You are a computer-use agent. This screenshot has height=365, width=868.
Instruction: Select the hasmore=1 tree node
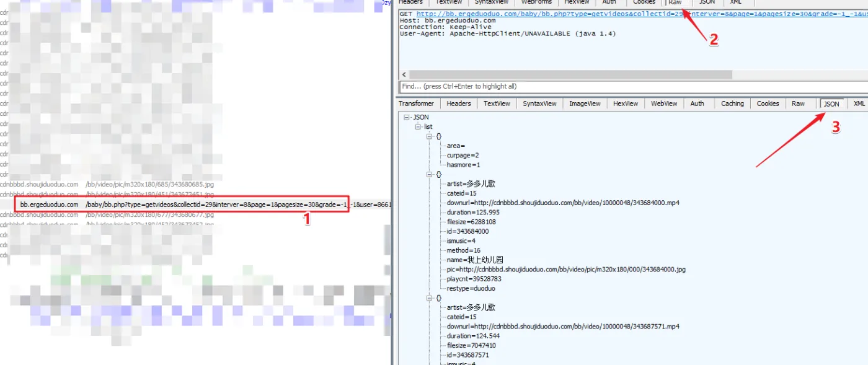pyautogui.click(x=463, y=165)
